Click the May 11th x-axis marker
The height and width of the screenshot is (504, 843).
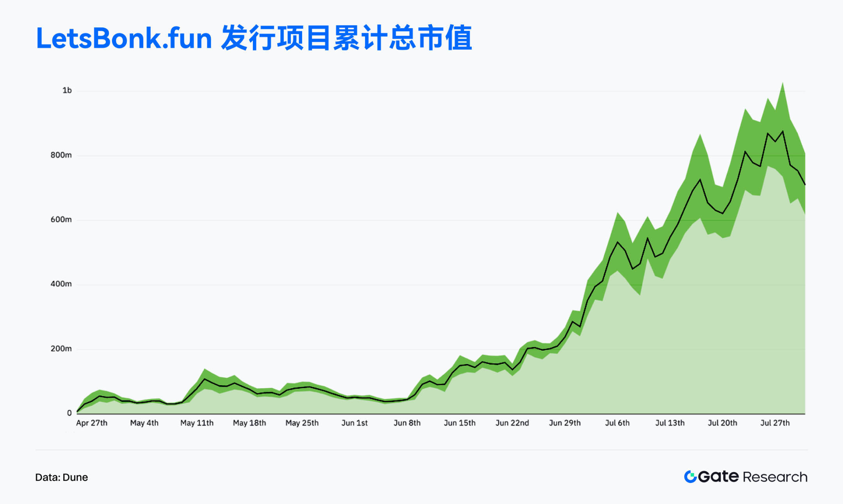pyautogui.click(x=197, y=423)
